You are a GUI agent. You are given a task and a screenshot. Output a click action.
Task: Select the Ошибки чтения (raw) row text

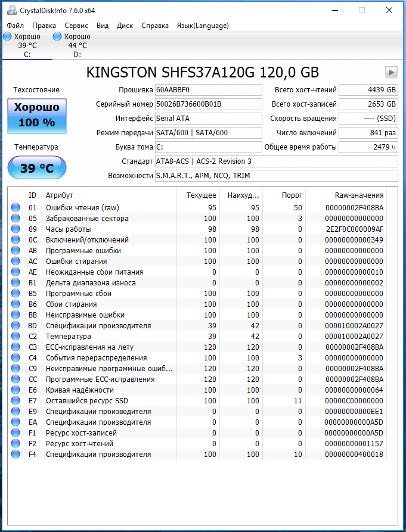pos(82,208)
